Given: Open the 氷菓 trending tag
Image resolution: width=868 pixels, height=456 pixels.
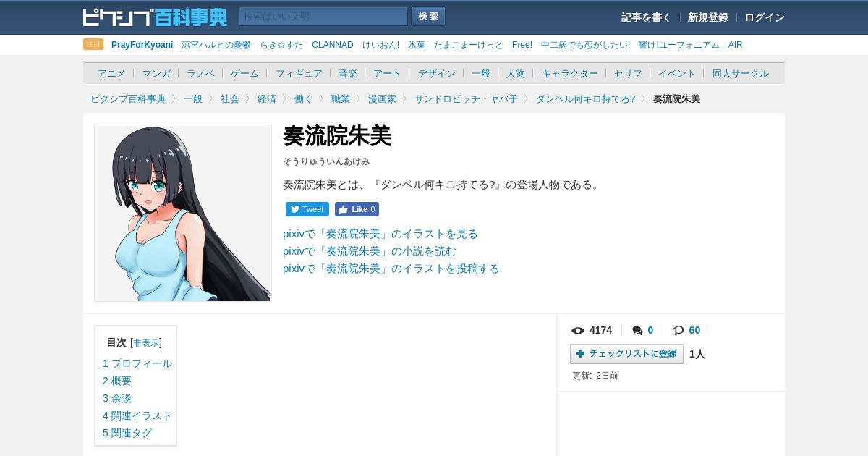Looking at the screenshot, I should (417, 45).
